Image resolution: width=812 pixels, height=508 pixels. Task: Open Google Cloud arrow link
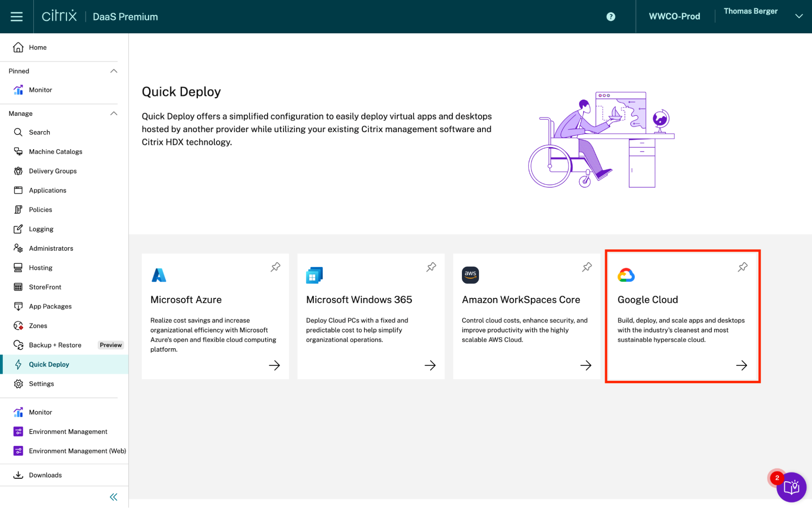pos(741,365)
